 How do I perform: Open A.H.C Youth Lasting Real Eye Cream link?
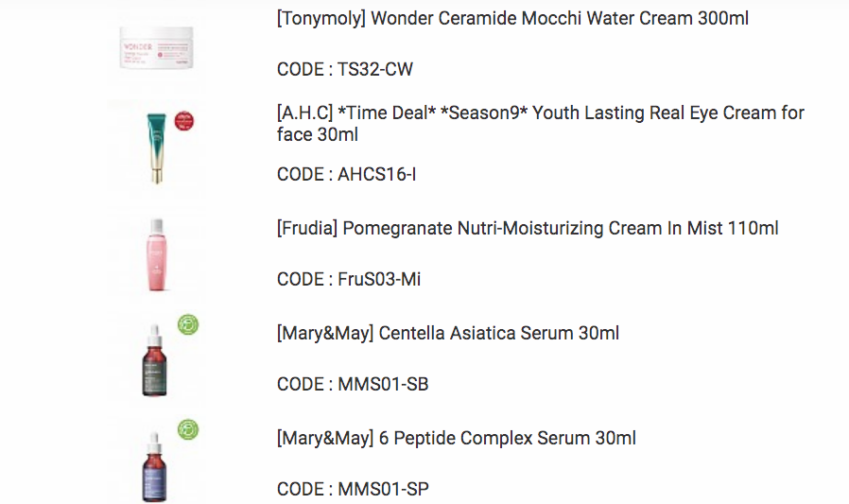pyautogui.click(x=540, y=113)
